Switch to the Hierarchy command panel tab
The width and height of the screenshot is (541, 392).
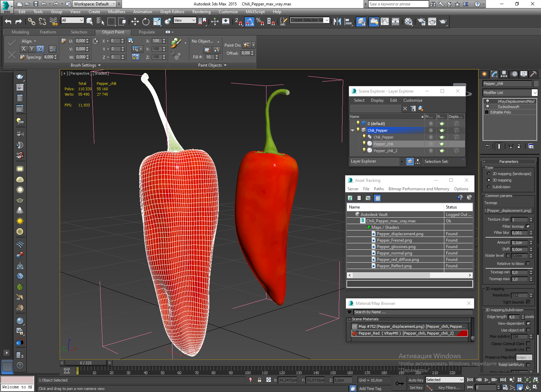click(x=504, y=74)
